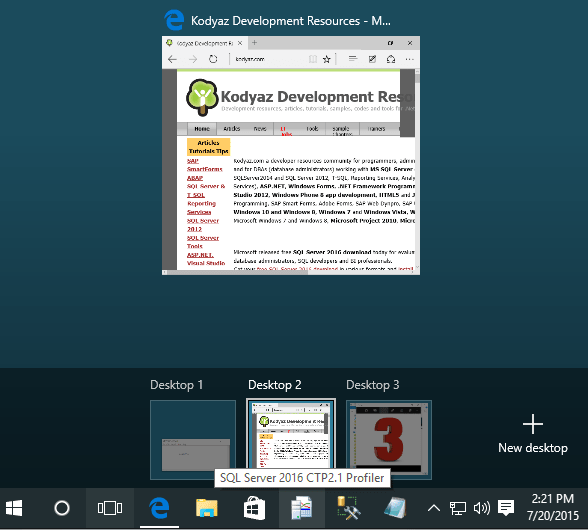Viewport: 588px width, 530px height.
Task: Follow the ABAP sidebar link
Action: [x=195, y=178]
